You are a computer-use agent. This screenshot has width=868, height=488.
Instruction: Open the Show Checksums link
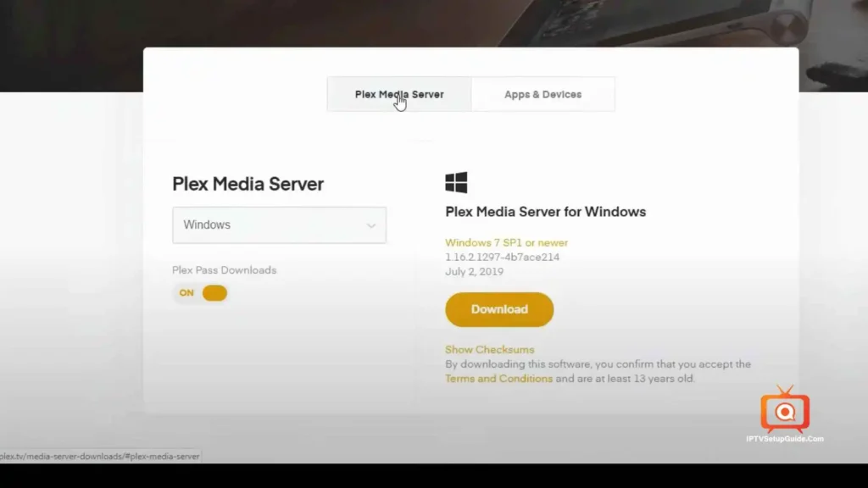[x=489, y=349]
